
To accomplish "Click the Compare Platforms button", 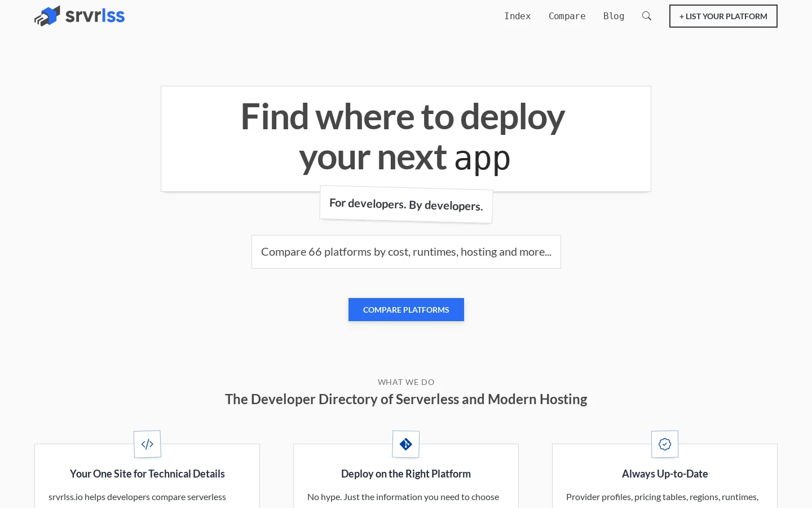I will [406, 309].
